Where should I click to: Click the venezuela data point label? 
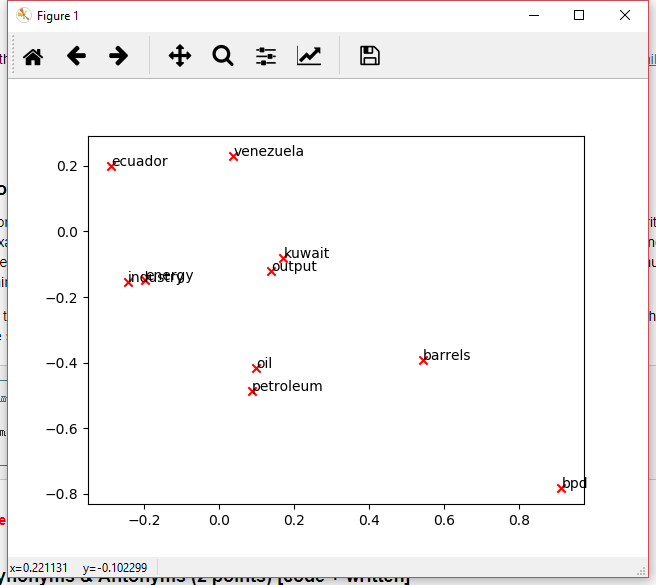click(x=269, y=151)
